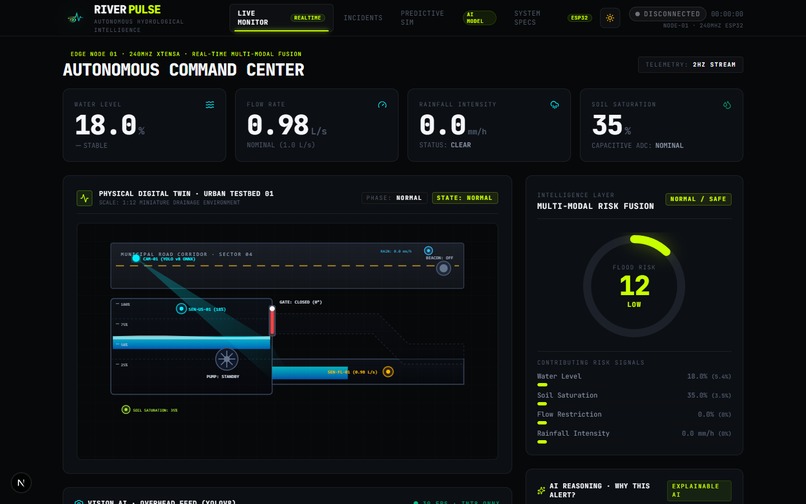Click the 0.0 rainfall intensity value
The width and height of the screenshot is (806, 504).
(x=443, y=125)
